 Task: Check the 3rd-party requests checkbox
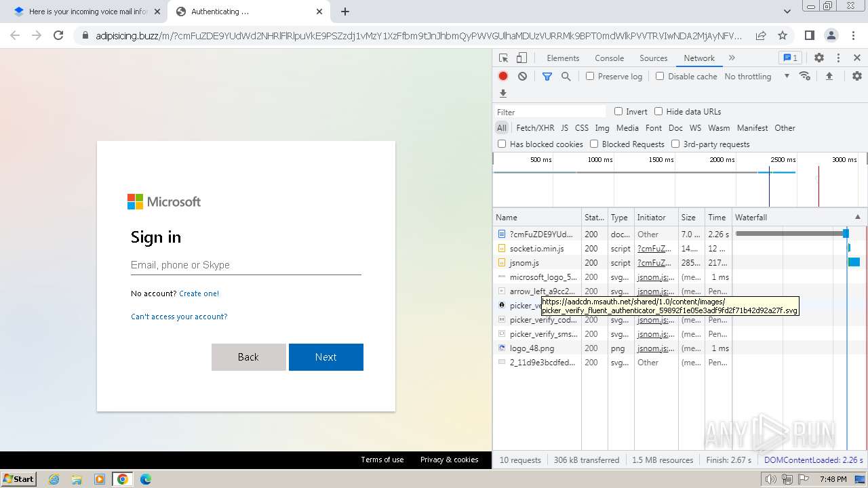(x=675, y=144)
